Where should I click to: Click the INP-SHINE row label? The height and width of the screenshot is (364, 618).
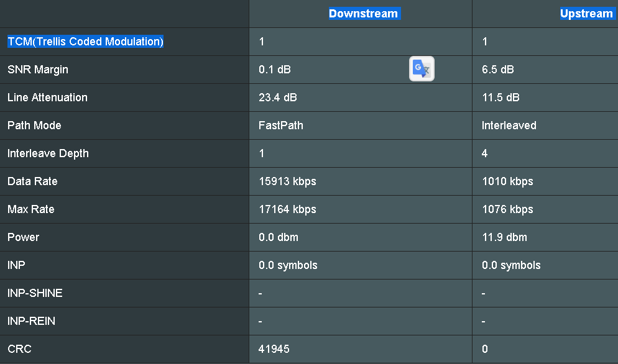35,293
